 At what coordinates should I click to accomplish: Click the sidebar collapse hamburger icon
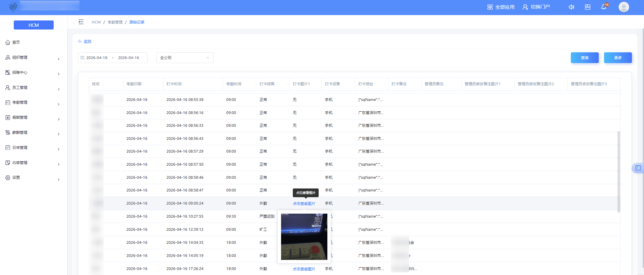[x=81, y=22]
